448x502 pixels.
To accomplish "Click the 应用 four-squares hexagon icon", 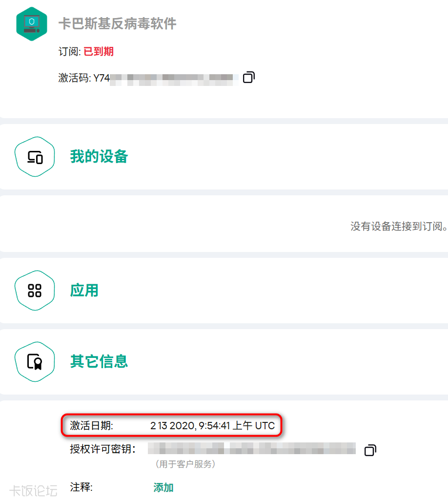I will coord(35,291).
